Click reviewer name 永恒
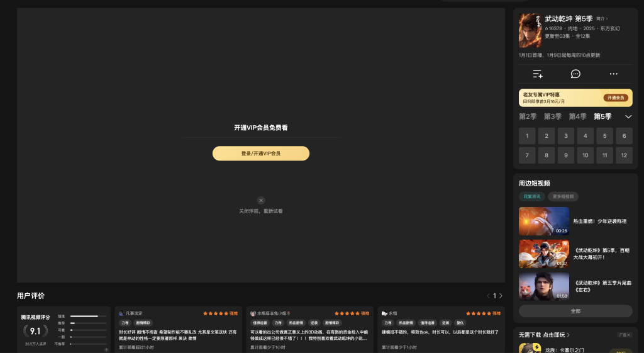 point(392,313)
